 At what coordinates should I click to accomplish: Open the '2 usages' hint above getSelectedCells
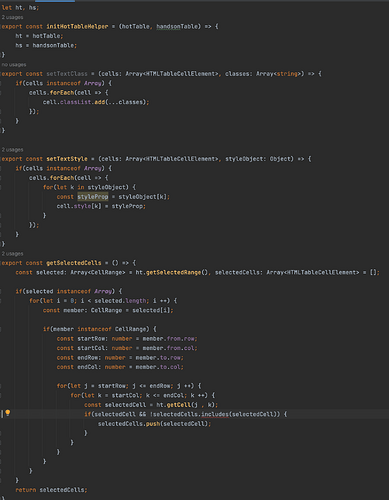coord(12,254)
